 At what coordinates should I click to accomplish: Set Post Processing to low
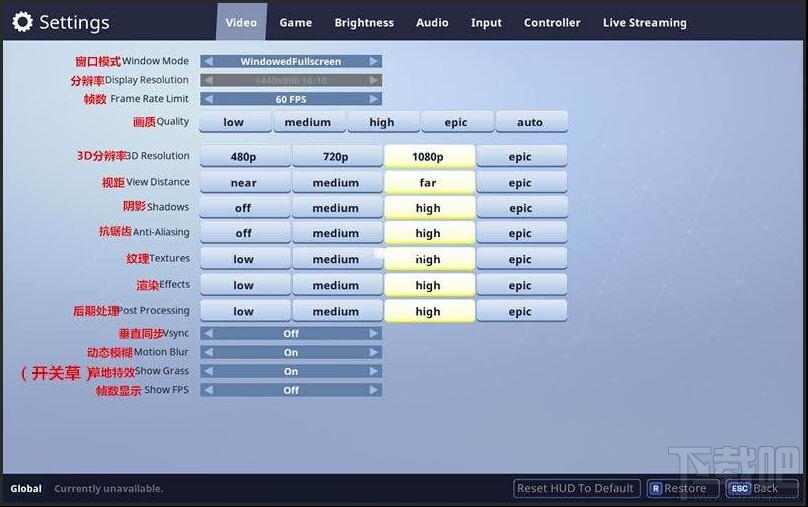coord(245,311)
